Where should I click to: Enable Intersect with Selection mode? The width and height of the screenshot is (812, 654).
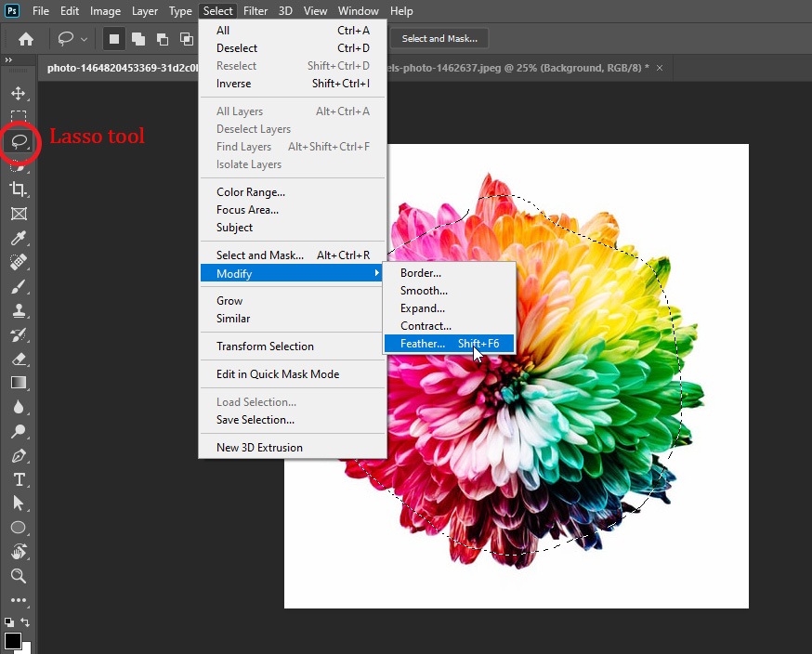[x=187, y=39]
